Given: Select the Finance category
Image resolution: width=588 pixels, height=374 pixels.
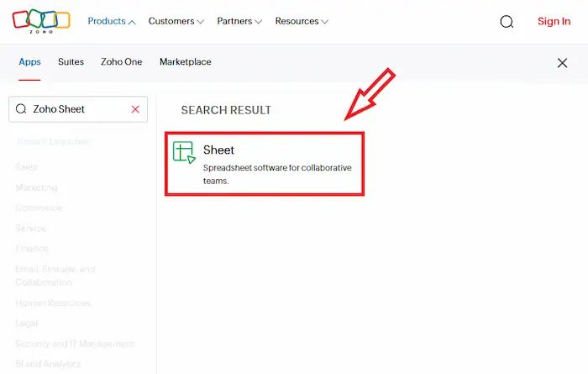Looking at the screenshot, I should coord(32,249).
